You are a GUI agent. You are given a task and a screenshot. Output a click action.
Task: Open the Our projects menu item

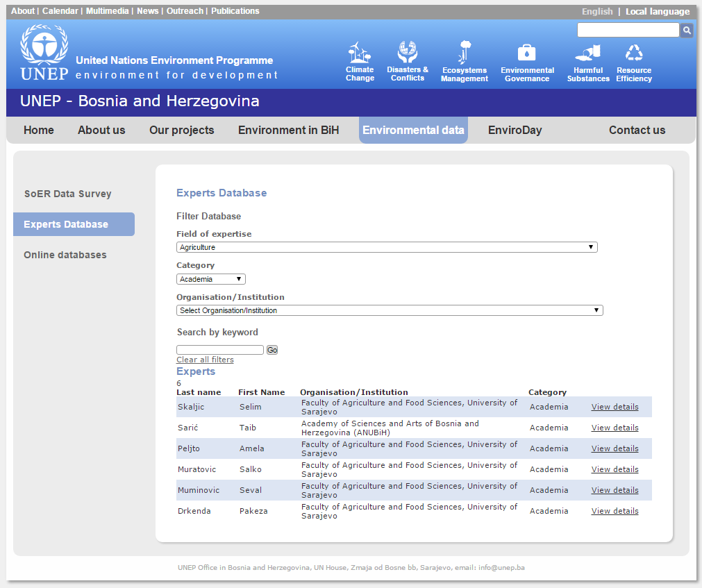[181, 131]
